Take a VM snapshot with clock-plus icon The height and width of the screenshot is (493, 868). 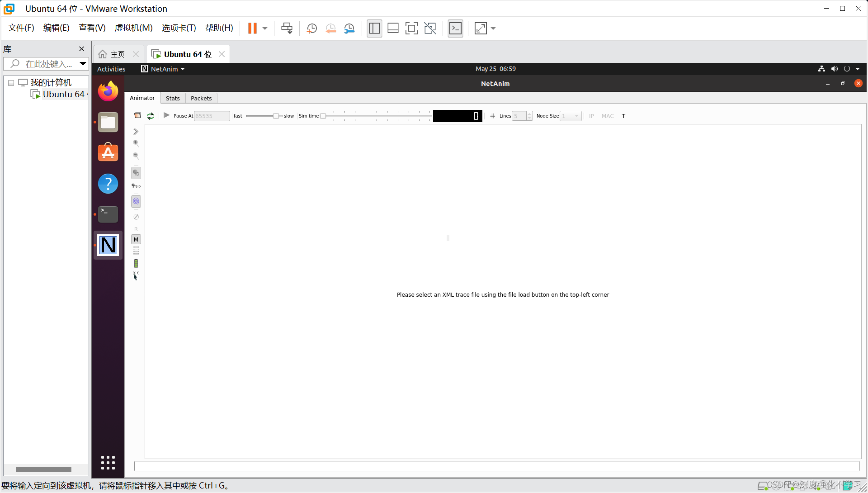(311, 28)
